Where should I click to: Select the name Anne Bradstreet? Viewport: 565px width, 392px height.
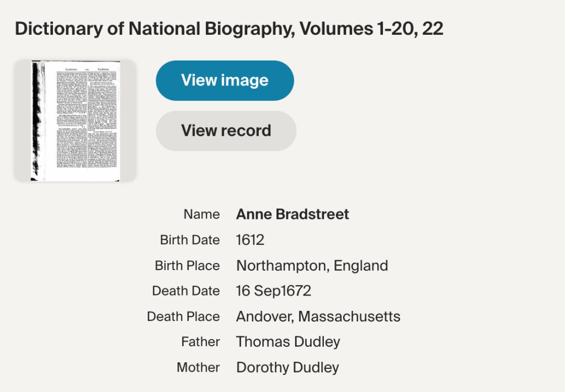tap(292, 214)
